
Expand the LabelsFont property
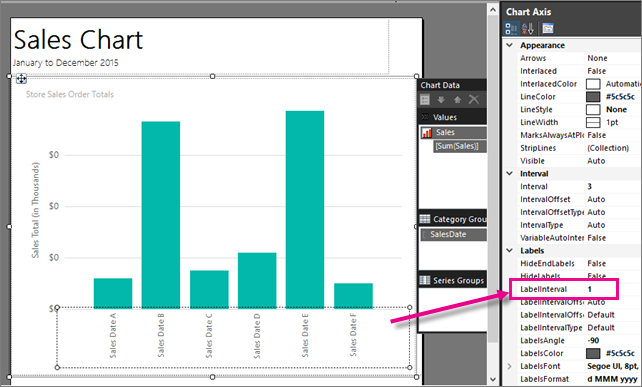(x=509, y=366)
